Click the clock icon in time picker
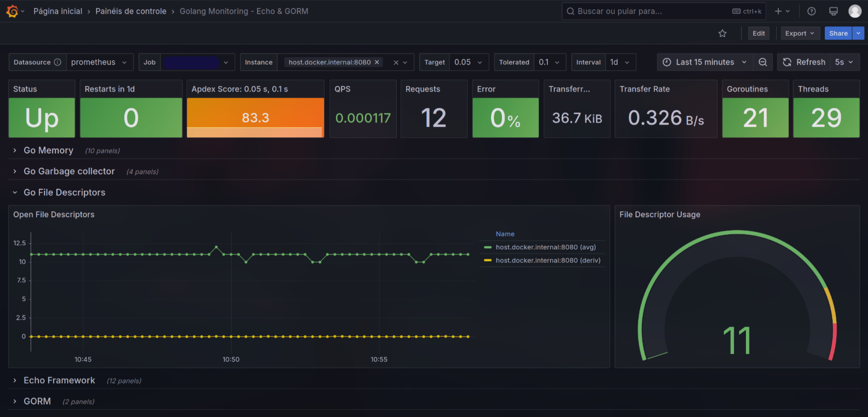 [667, 62]
